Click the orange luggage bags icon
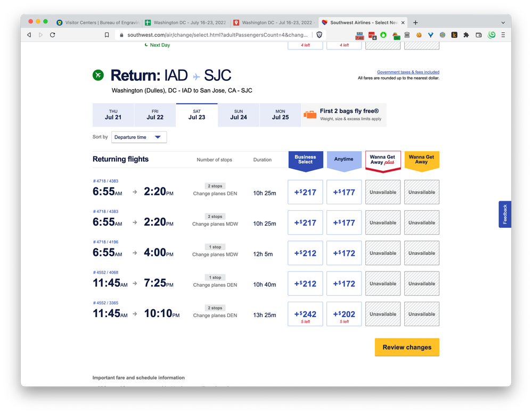The height and width of the screenshot is (414, 532). click(x=310, y=114)
